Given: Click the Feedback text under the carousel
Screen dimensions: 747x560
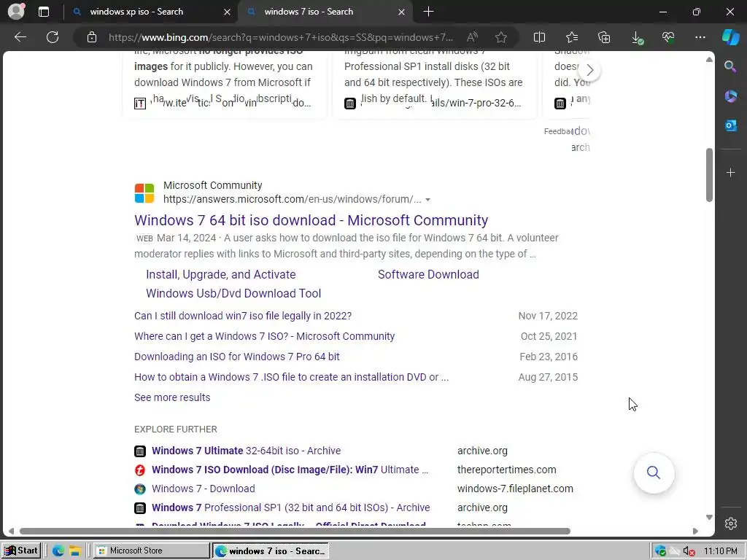Looking at the screenshot, I should (558, 131).
